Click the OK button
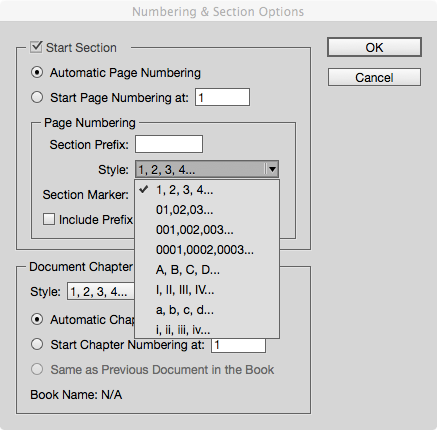This screenshot has width=437, height=430. point(374,47)
